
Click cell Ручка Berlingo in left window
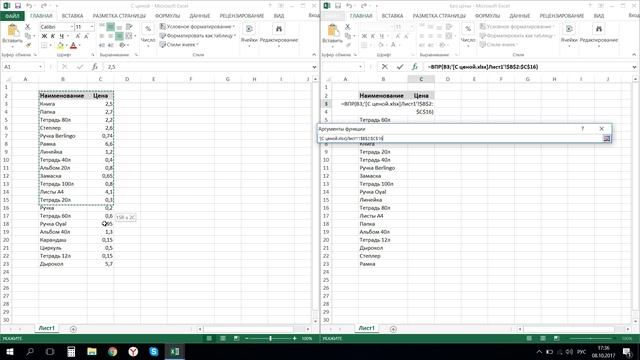63,136
